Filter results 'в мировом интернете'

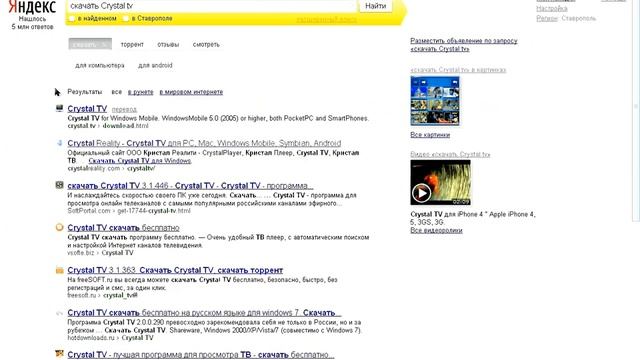click(x=191, y=92)
